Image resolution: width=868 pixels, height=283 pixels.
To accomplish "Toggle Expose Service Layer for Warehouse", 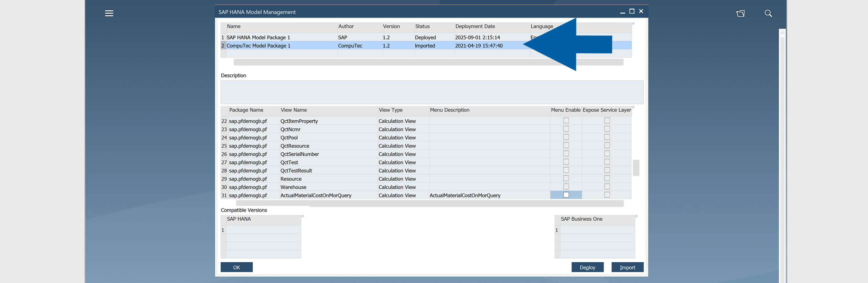I will (x=607, y=187).
